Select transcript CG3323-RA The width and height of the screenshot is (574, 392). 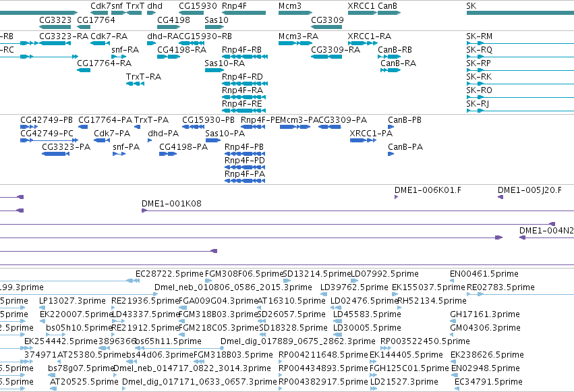pyautogui.click(x=63, y=36)
